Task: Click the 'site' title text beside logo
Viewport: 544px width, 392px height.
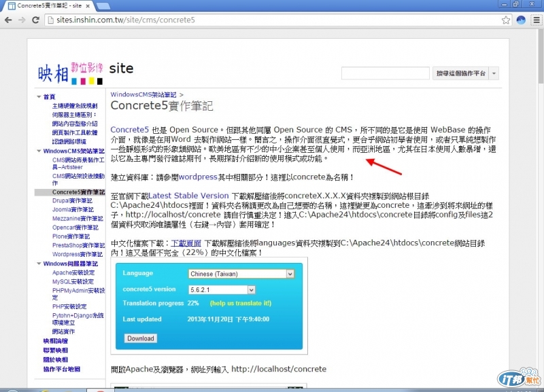Action: tap(121, 68)
